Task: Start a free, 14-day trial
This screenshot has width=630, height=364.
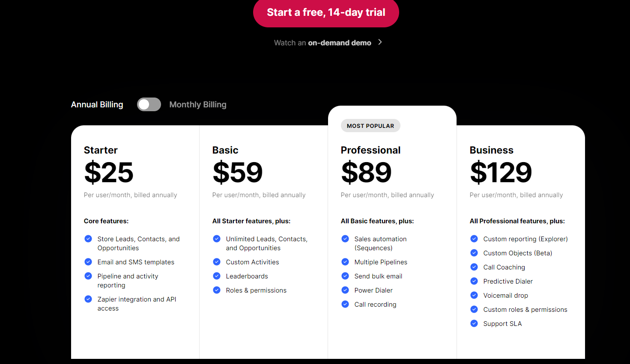Action: tap(326, 12)
